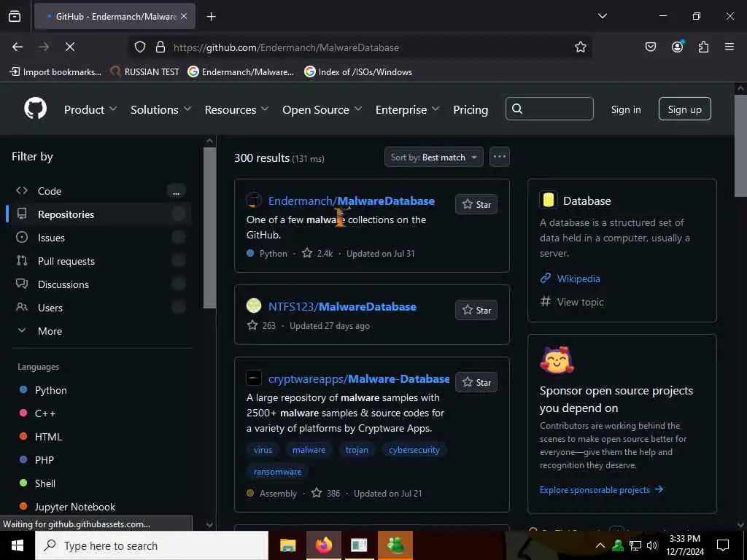Click the cybersecurity topic tag
This screenshot has height=560, width=747.
coord(414,450)
